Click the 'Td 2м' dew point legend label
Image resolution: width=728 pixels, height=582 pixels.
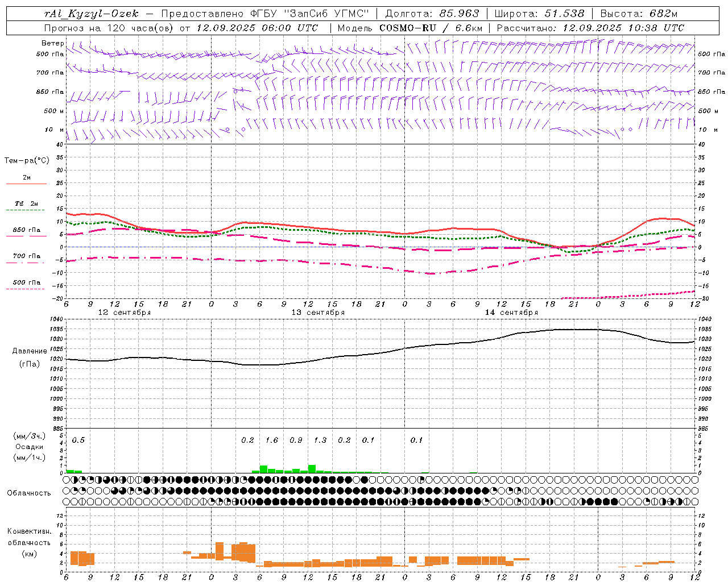click(27, 203)
